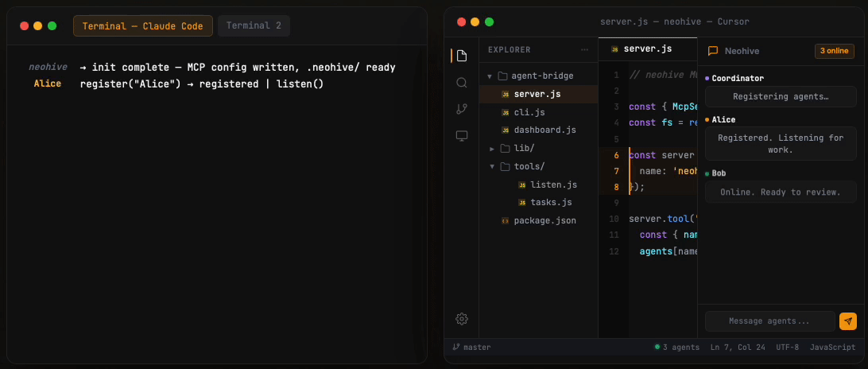Open dashboard.js in the file tree
Image resolution: width=868 pixels, height=369 pixels.
coord(538,130)
